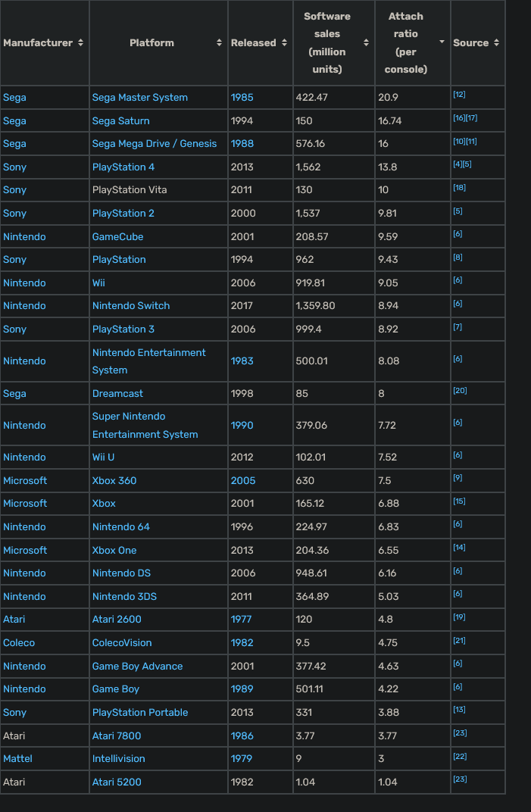Open the Nintendo Switch link
Image resolution: width=531 pixels, height=812 pixels.
131,306
